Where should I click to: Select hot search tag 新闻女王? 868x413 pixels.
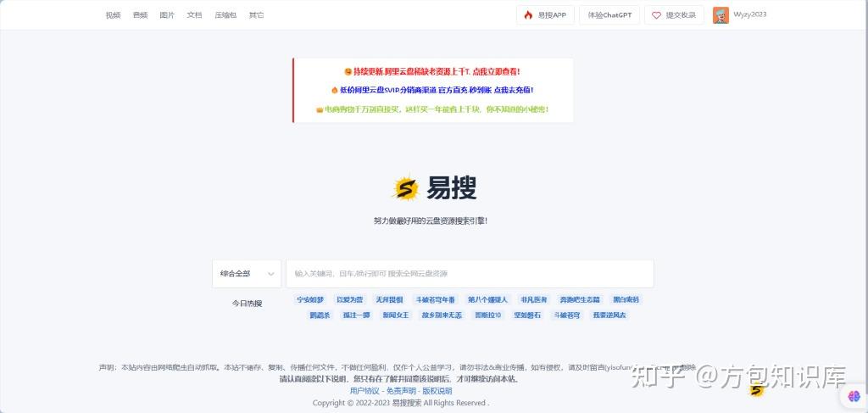(396, 315)
